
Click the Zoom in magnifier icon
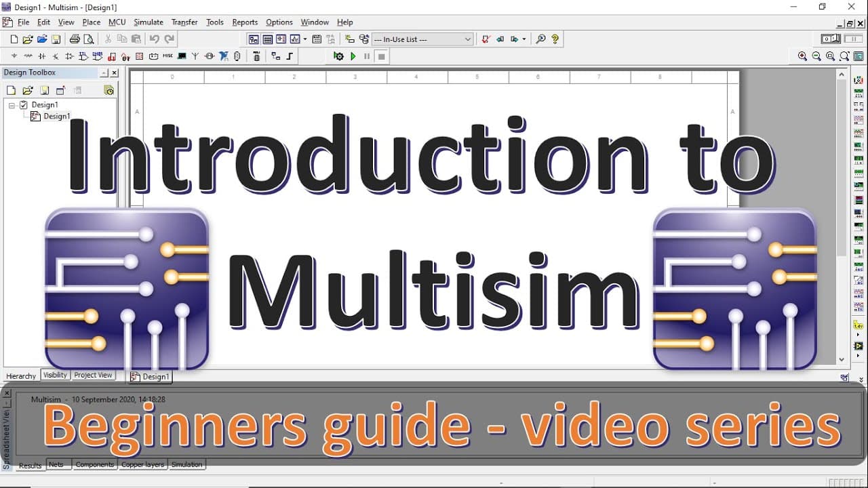tap(802, 56)
